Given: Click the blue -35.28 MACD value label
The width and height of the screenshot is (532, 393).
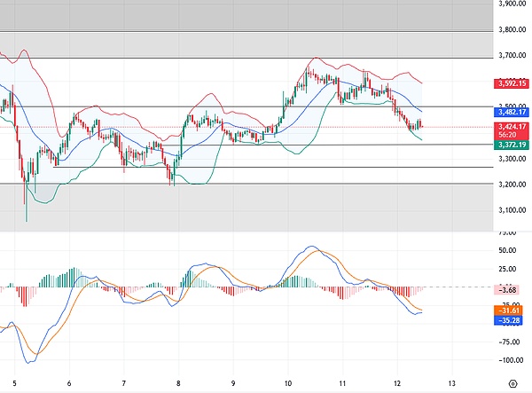Looking at the screenshot, I should coord(511,319).
